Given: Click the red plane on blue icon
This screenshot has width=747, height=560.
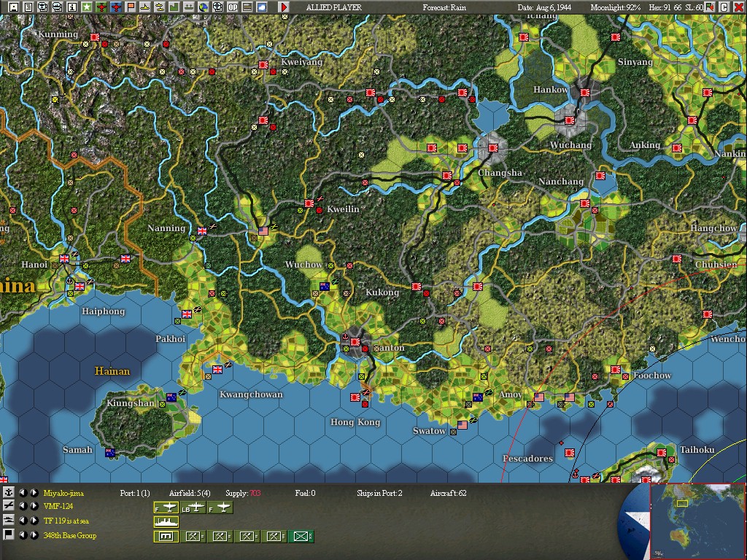Looking at the screenshot, I should (116, 7).
